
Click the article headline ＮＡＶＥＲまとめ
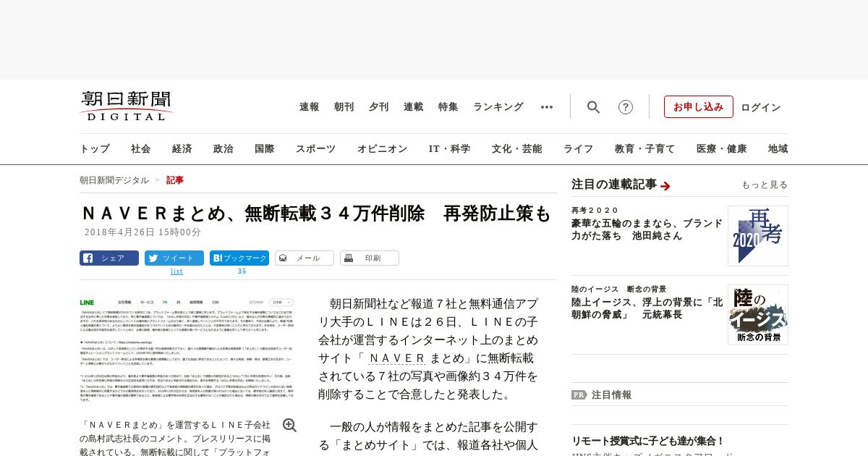click(x=316, y=214)
